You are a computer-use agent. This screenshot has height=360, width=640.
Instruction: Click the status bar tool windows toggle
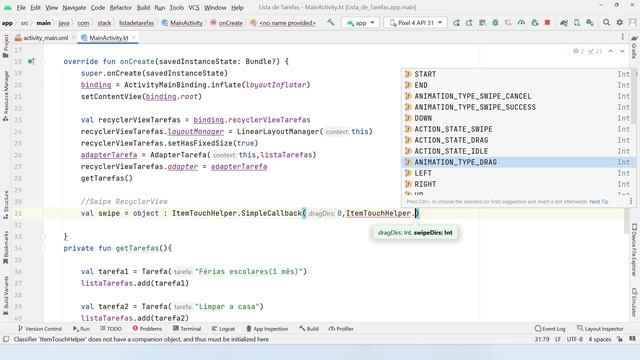coord(6,339)
